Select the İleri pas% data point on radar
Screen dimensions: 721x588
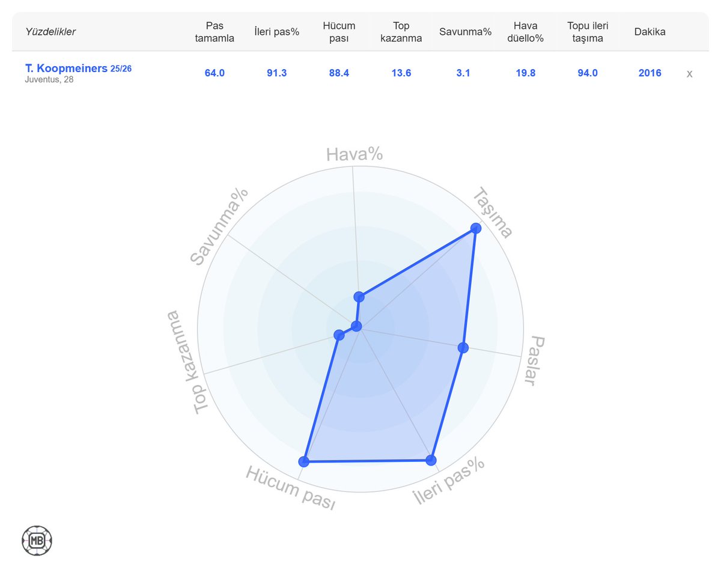point(430,460)
